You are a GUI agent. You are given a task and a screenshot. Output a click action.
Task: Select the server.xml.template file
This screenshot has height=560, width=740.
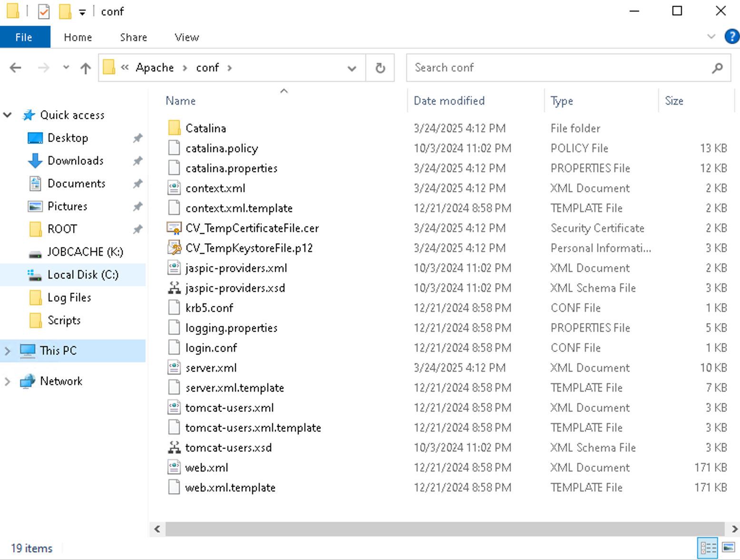coord(234,388)
